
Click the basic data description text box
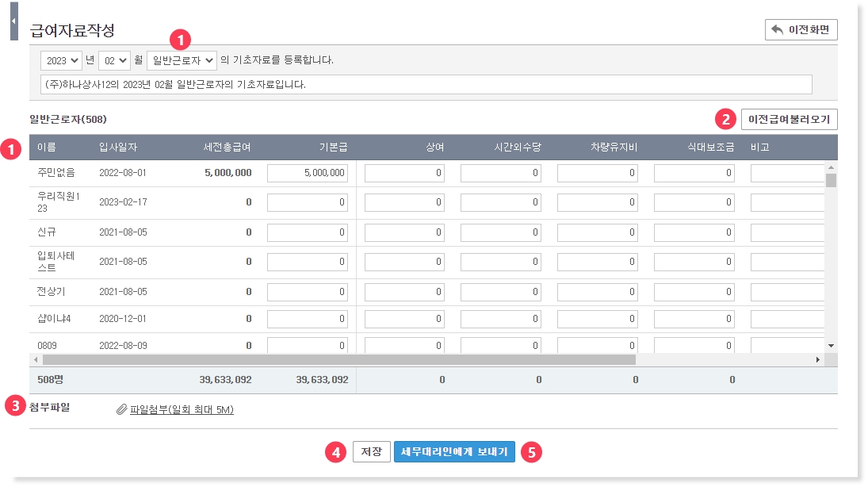(426, 84)
